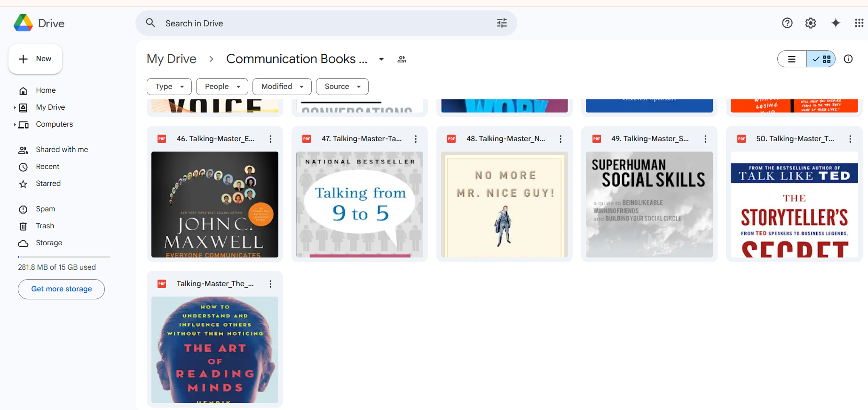The width and height of the screenshot is (868, 410).
Task: Click the PDF icon of file 48
Action: [x=451, y=139]
